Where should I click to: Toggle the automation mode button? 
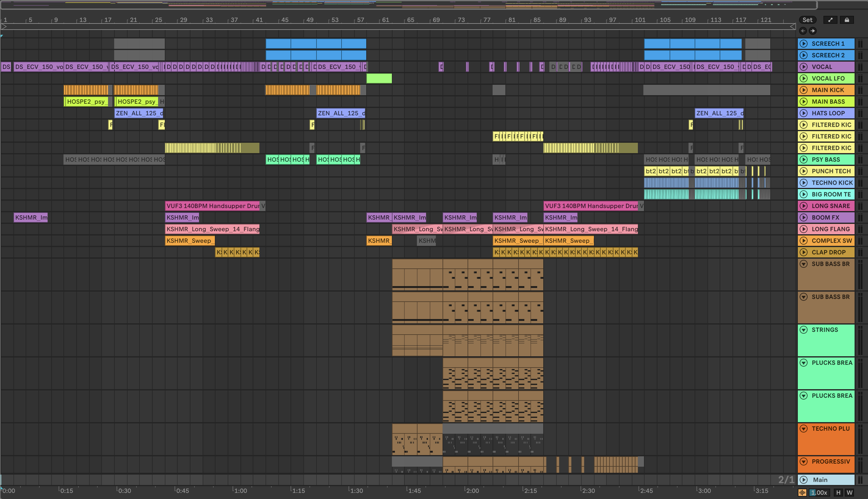830,20
